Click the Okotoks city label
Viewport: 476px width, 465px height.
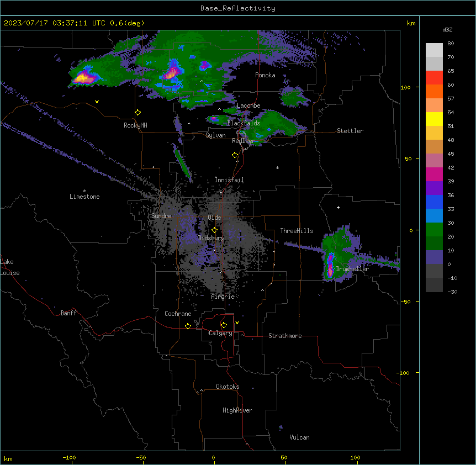(x=228, y=387)
